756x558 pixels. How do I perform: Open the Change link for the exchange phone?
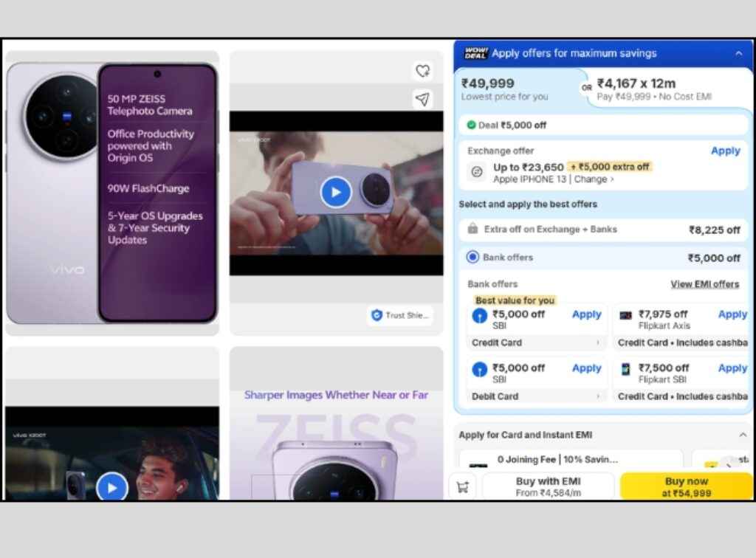click(594, 179)
